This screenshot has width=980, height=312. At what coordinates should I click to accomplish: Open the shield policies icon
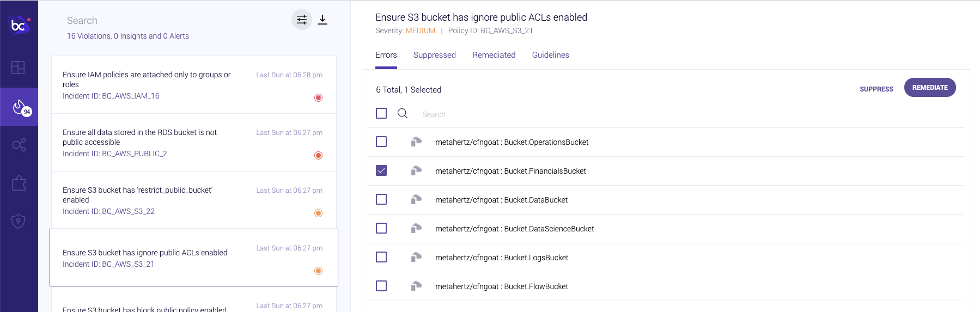(x=19, y=221)
